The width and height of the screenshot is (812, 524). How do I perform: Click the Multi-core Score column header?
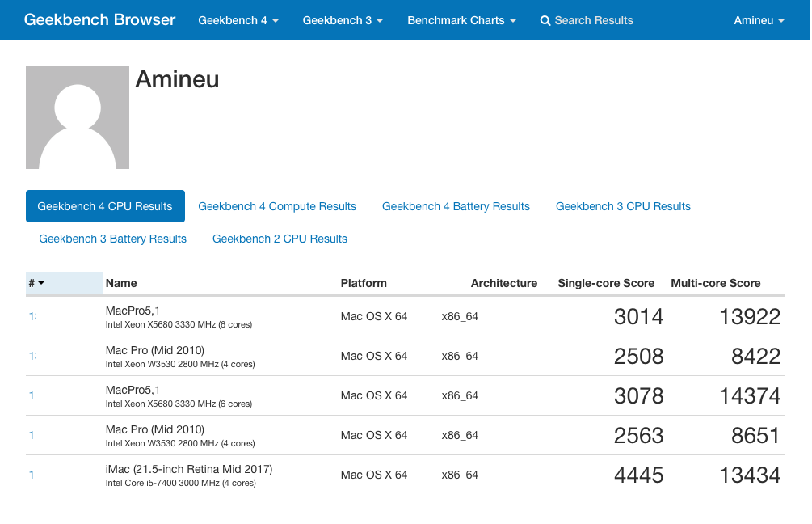click(x=716, y=283)
